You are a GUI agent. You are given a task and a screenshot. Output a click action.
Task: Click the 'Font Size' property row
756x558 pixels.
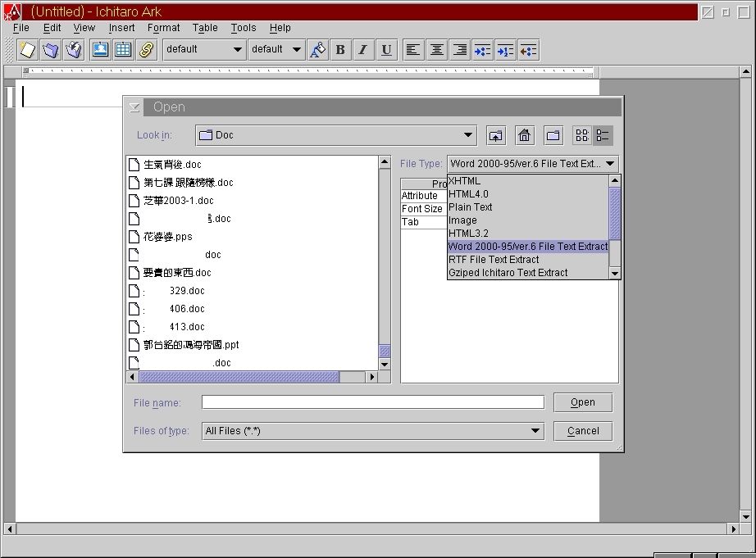click(423, 209)
